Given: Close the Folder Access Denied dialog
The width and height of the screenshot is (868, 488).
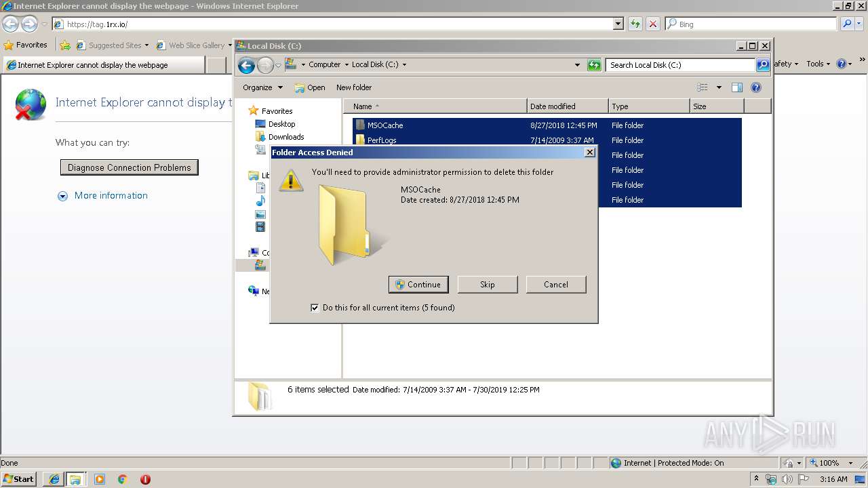Looking at the screenshot, I should click(x=590, y=152).
